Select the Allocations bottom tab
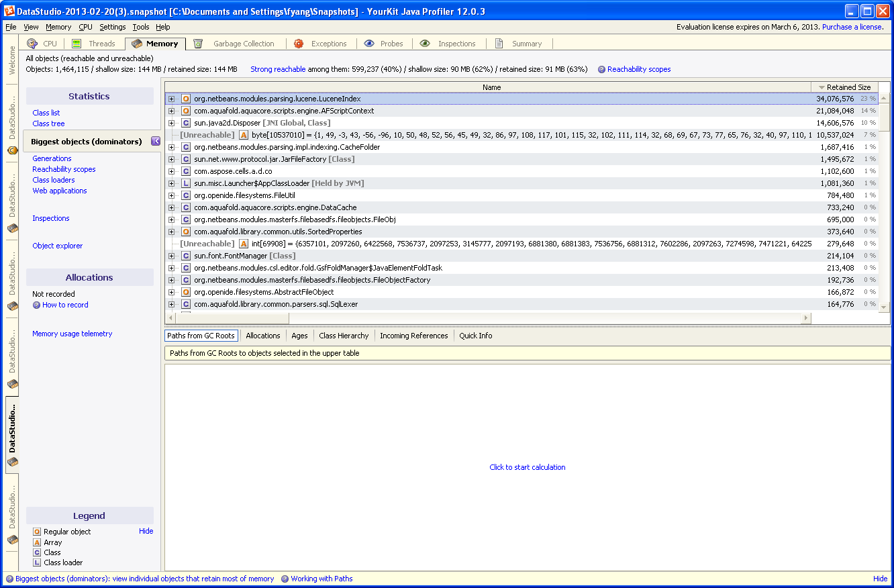Viewport: 894px width, 588px height. [x=263, y=336]
